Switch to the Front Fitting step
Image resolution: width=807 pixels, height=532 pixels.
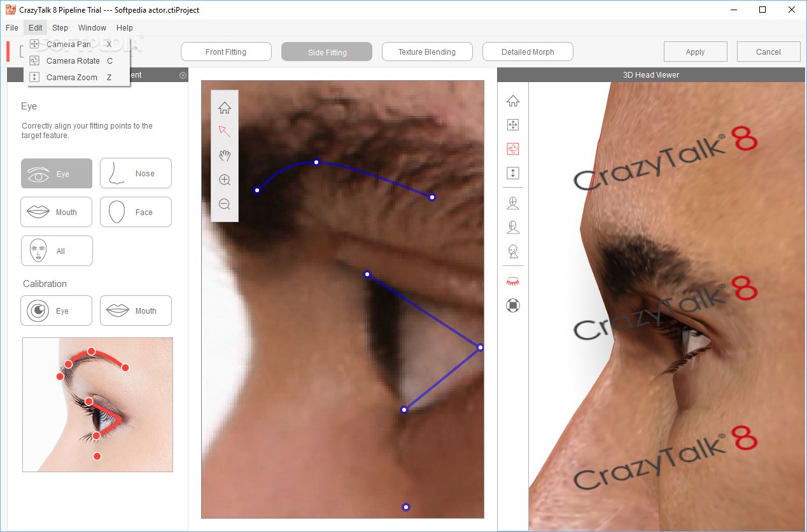(226, 52)
